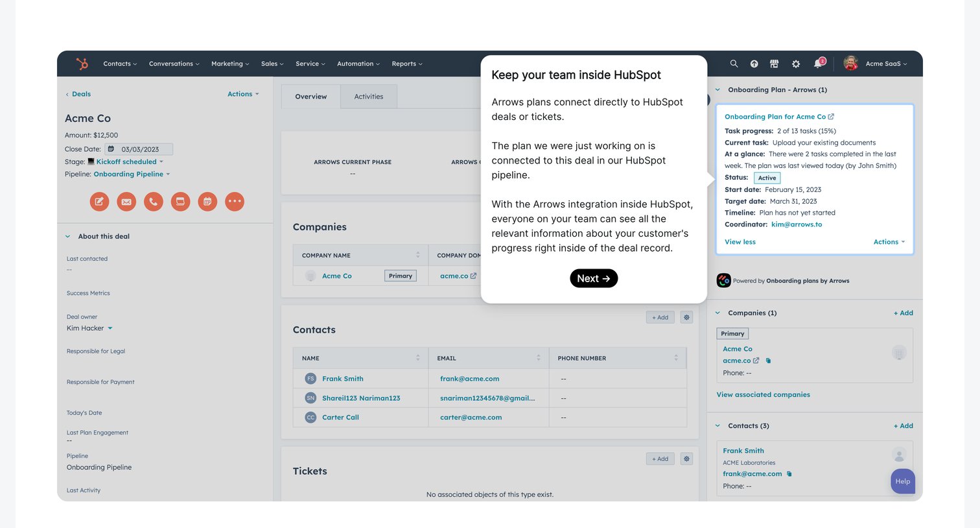
Task: Click the user avatar photo in top bar
Action: pyautogui.click(x=851, y=63)
